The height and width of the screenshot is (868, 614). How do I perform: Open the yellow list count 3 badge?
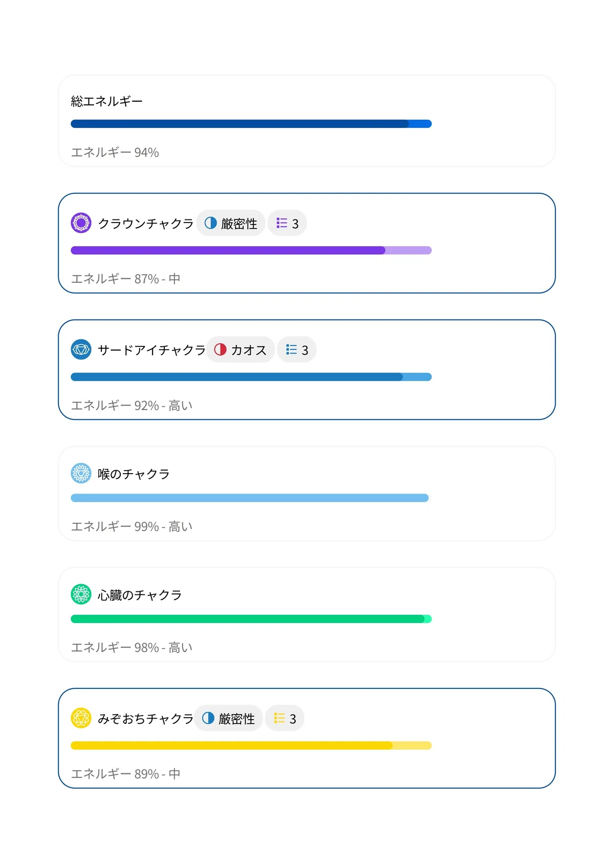pos(284,718)
